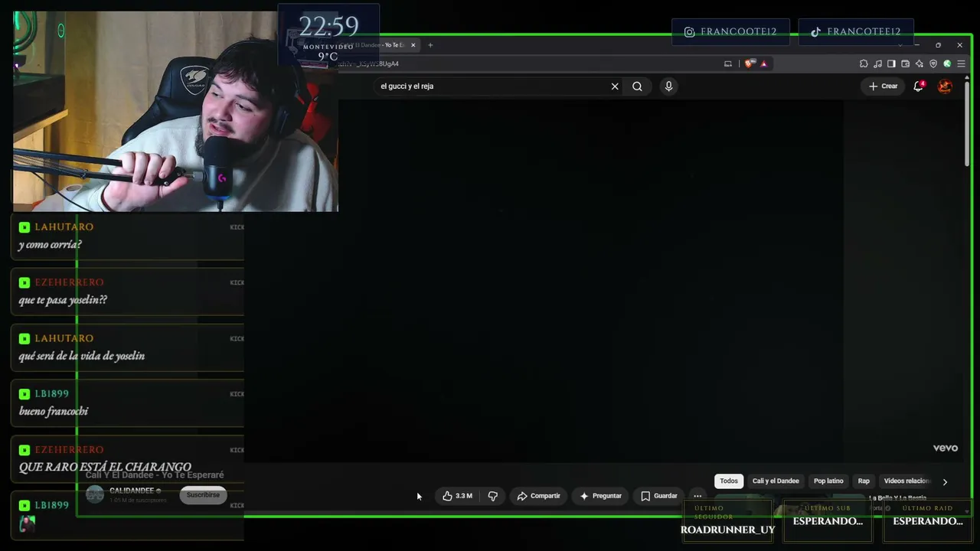Open the browser profile green icon
The height and width of the screenshot is (551, 980).
tap(947, 64)
